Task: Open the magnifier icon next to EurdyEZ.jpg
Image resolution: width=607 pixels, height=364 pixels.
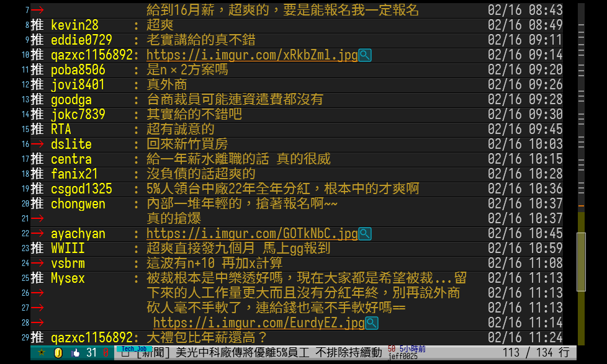Action: (372, 323)
